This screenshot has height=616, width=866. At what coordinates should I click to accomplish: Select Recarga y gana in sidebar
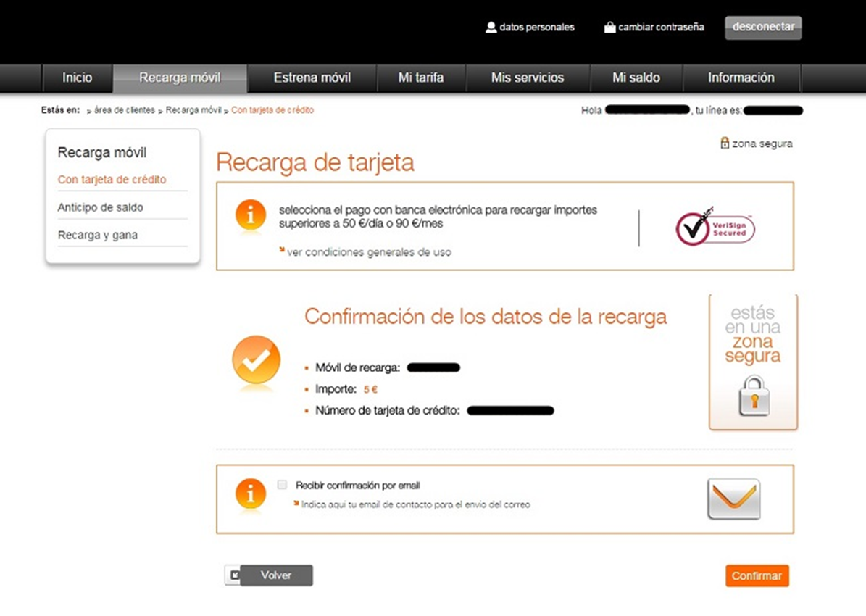coord(98,235)
